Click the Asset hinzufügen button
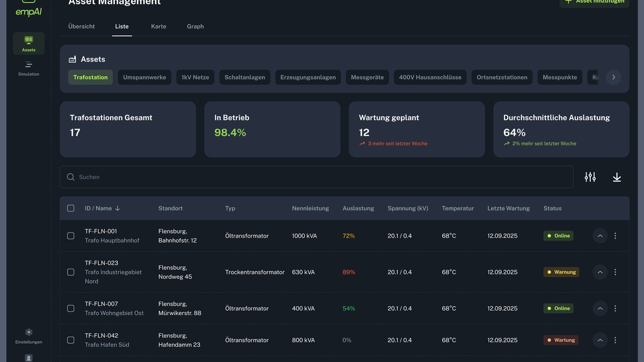The height and width of the screenshot is (362, 644). 594,2
